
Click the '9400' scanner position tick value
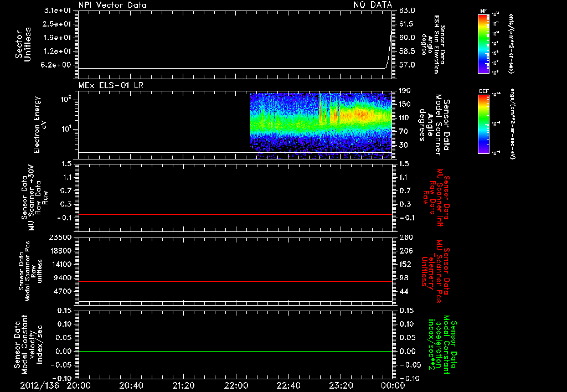pyautogui.click(x=62, y=278)
